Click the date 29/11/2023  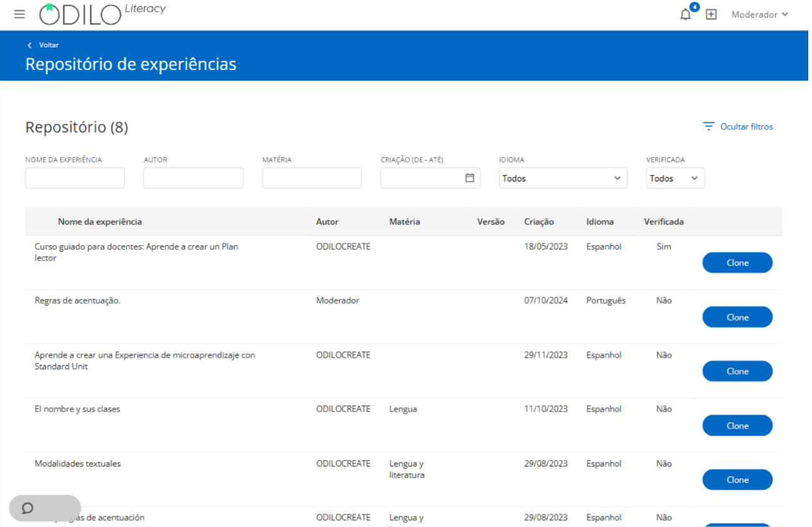click(546, 354)
